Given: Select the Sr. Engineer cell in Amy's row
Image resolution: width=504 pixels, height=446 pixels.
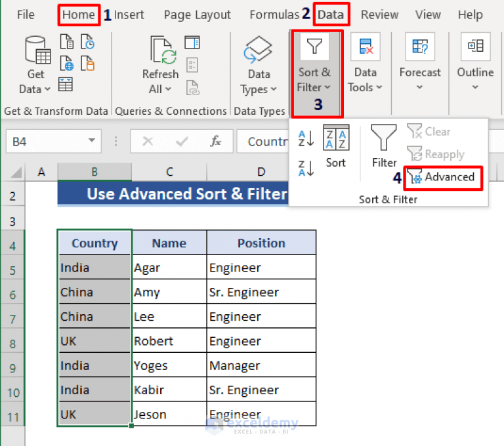Looking at the screenshot, I should click(x=261, y=292).
